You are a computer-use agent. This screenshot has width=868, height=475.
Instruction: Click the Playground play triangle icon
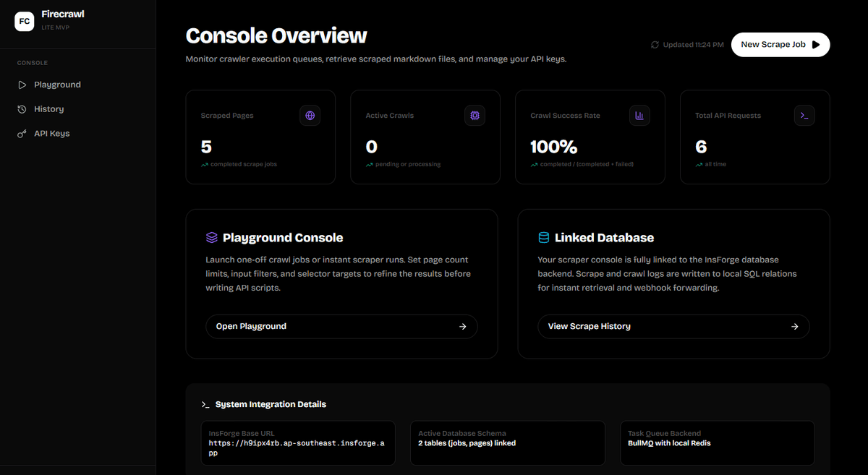[x=22, y=85]
